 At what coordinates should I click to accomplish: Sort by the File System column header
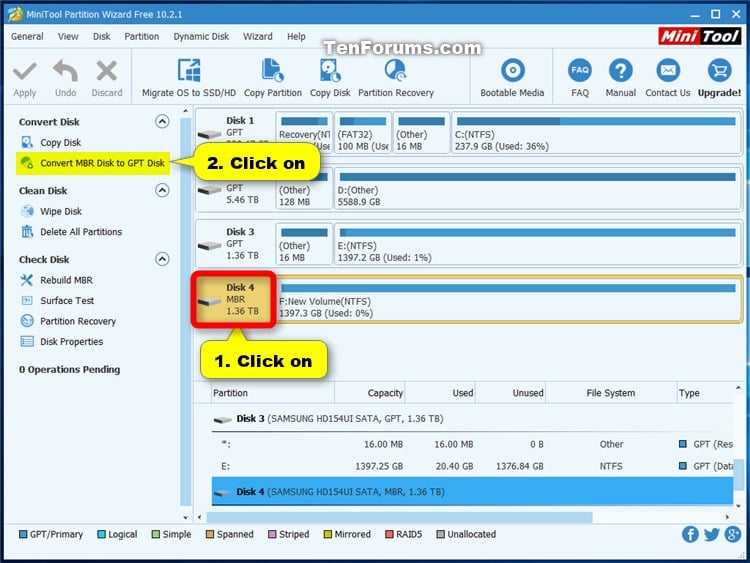[x=611, y=393]
